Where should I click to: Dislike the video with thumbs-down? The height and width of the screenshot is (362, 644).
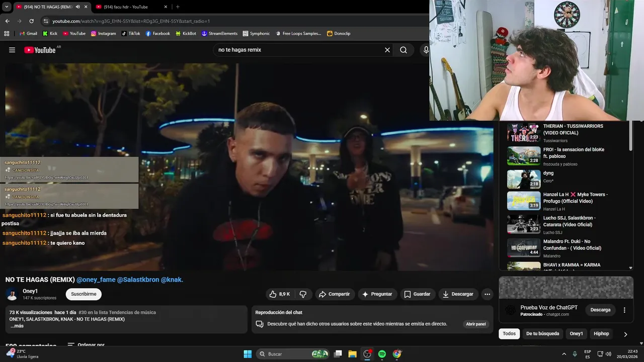[x=303, y=294]
